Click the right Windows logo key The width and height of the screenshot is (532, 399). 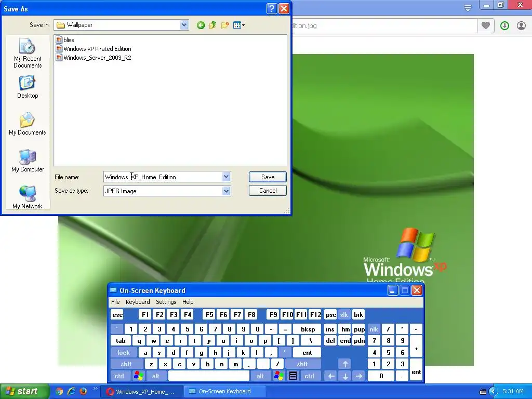pos(279,376)
